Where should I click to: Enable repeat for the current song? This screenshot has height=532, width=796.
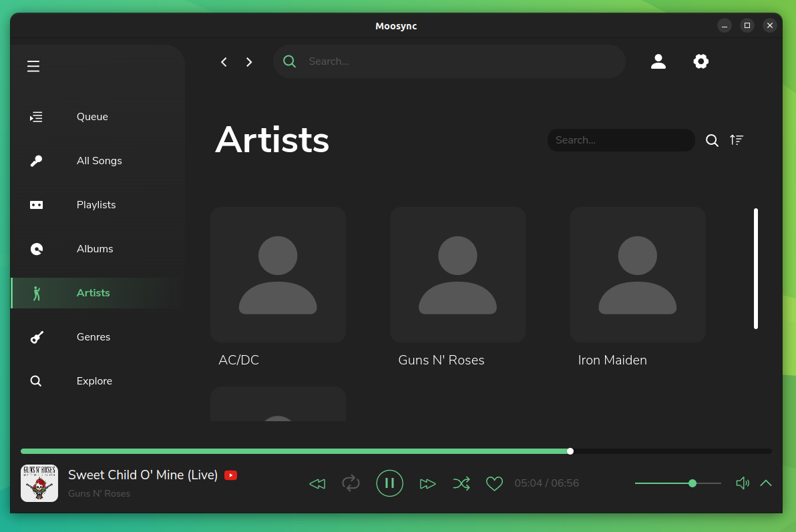351,483
